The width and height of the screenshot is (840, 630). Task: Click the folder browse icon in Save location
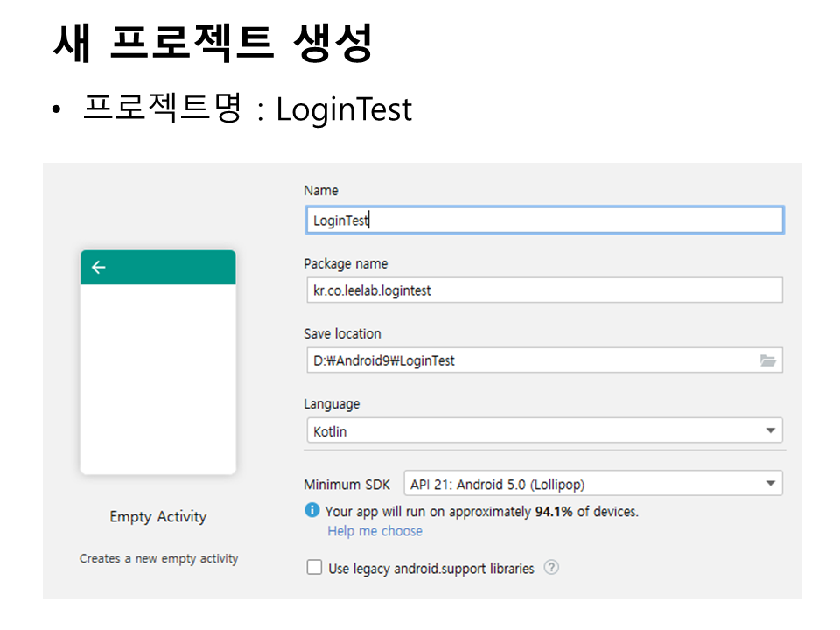767,360
